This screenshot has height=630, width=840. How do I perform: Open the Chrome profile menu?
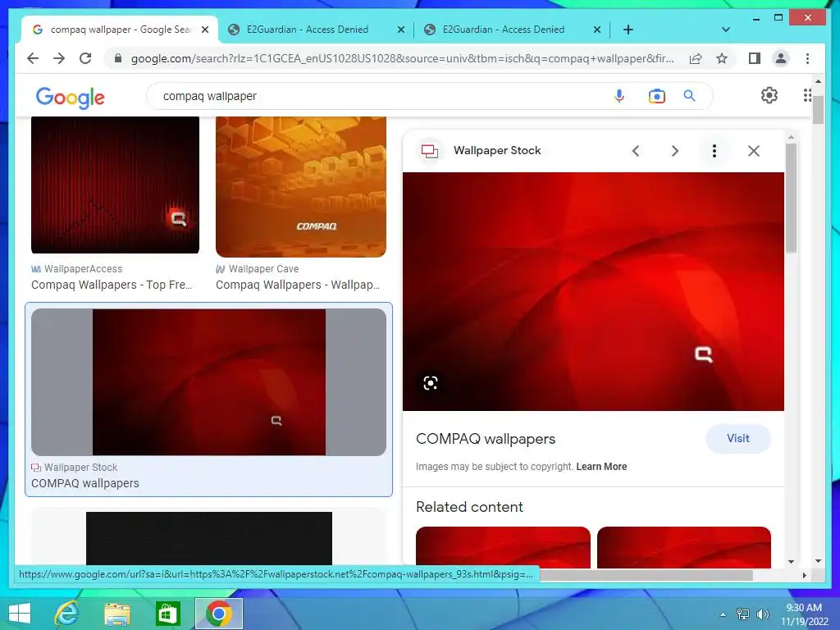pos(781,58)
